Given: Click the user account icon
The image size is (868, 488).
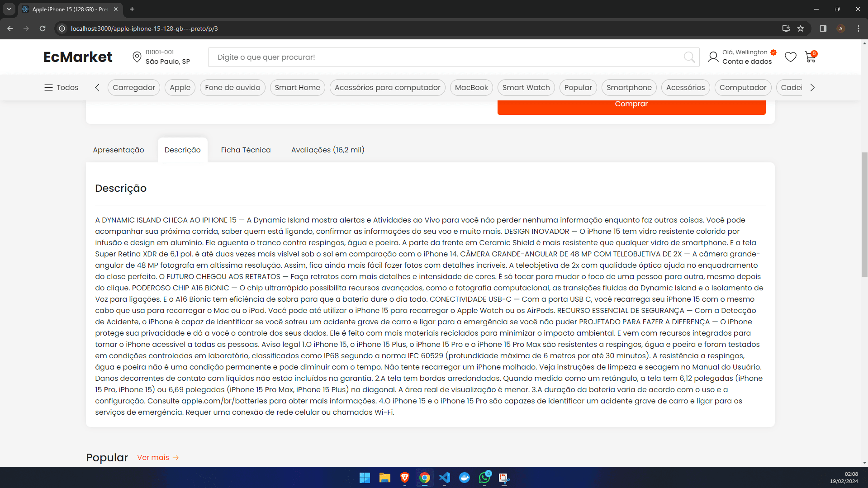Looking at the screenshot, I should (x=713, y=57).
